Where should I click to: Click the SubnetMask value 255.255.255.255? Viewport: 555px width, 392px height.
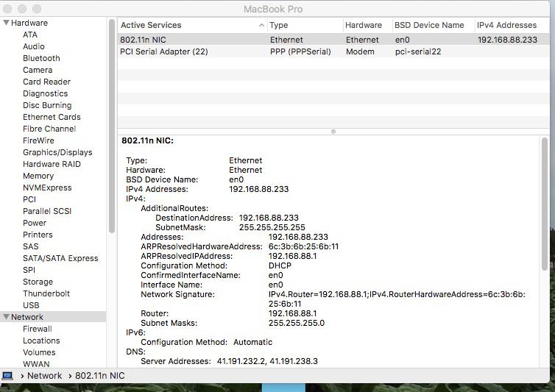[272, 227]
